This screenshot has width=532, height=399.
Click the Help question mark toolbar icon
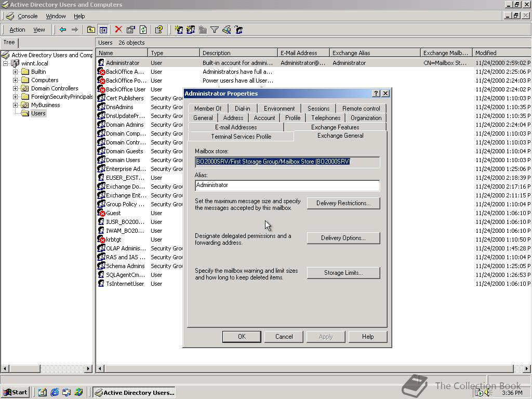[159, 30]
